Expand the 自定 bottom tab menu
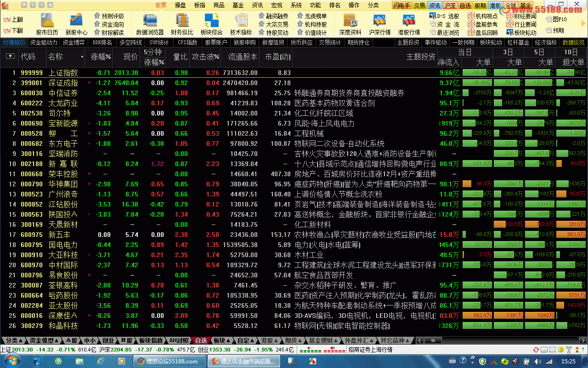The image size is (588, 368). click(246, 340)
